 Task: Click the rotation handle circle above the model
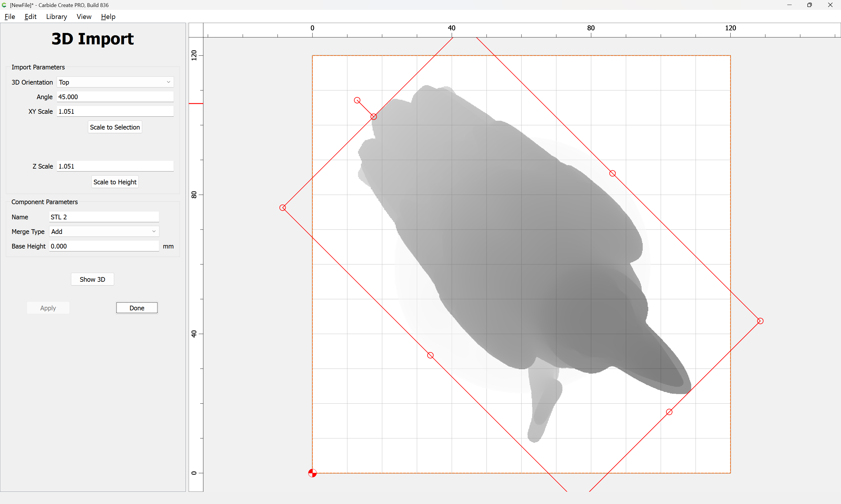tap(357, 100)
